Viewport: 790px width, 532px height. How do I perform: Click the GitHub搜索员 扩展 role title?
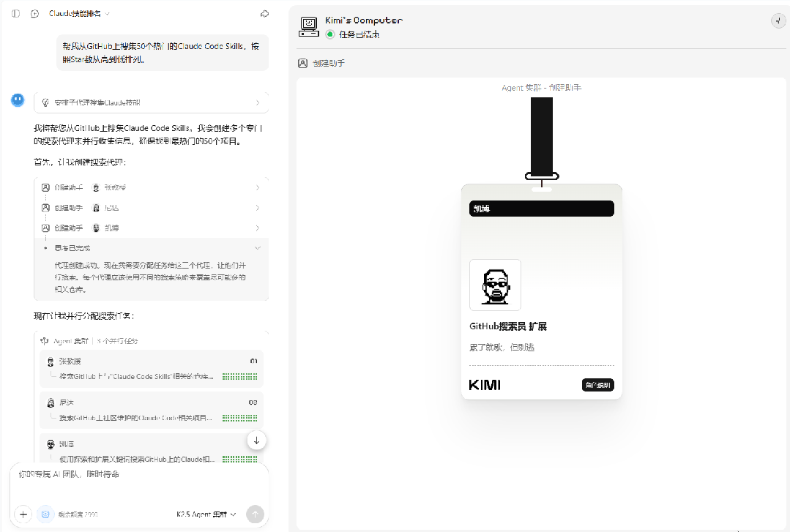[508, 326]
